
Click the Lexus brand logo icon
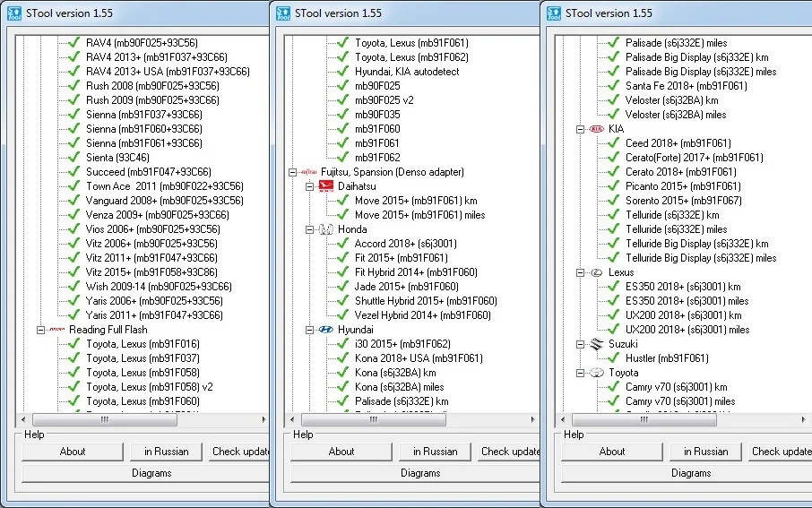tap(597, 272)
